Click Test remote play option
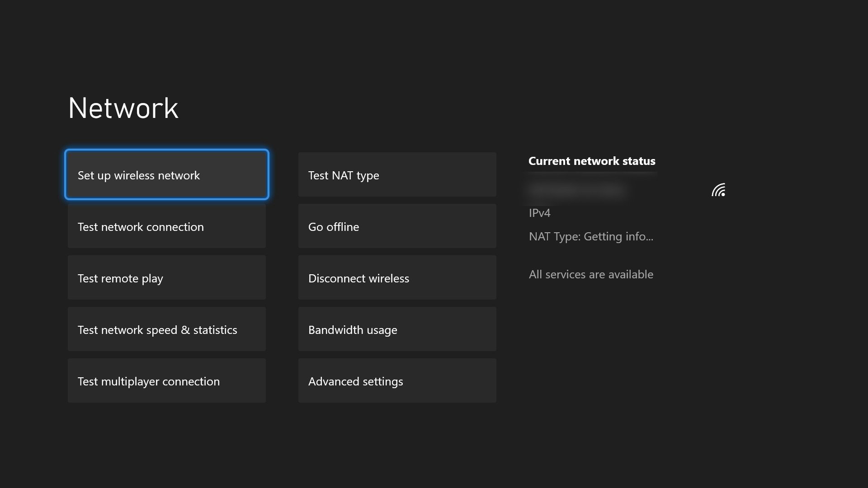 (166, 277)
